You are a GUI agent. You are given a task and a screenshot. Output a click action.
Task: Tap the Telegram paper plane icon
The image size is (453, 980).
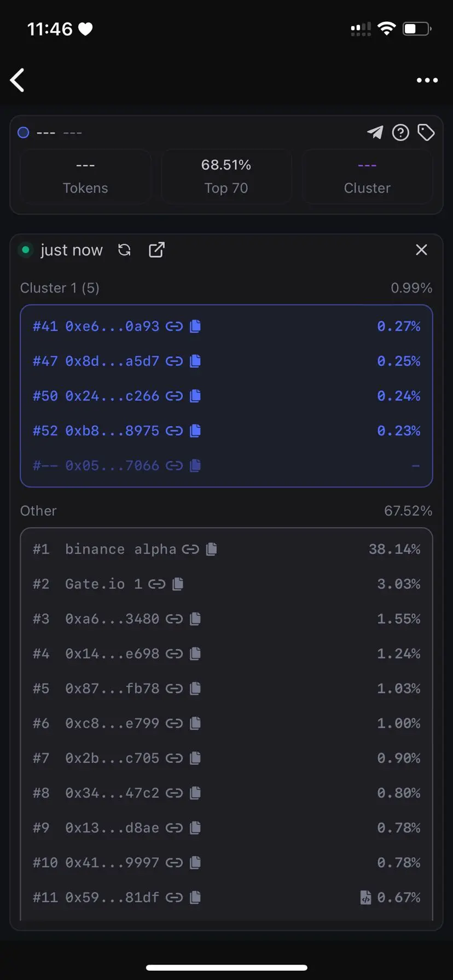[x=375, y=132]
